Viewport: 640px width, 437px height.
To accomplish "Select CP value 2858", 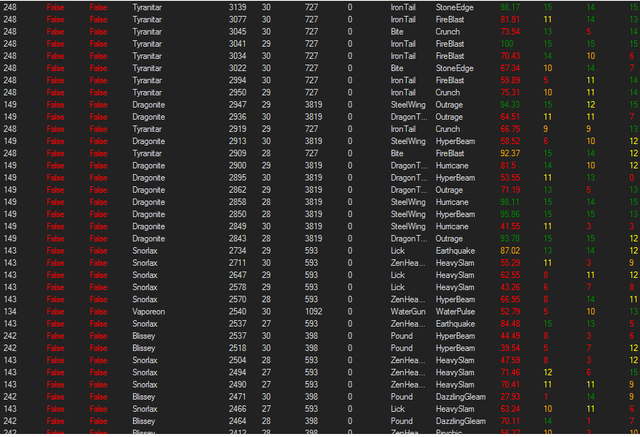I will [x=237, y=202].
